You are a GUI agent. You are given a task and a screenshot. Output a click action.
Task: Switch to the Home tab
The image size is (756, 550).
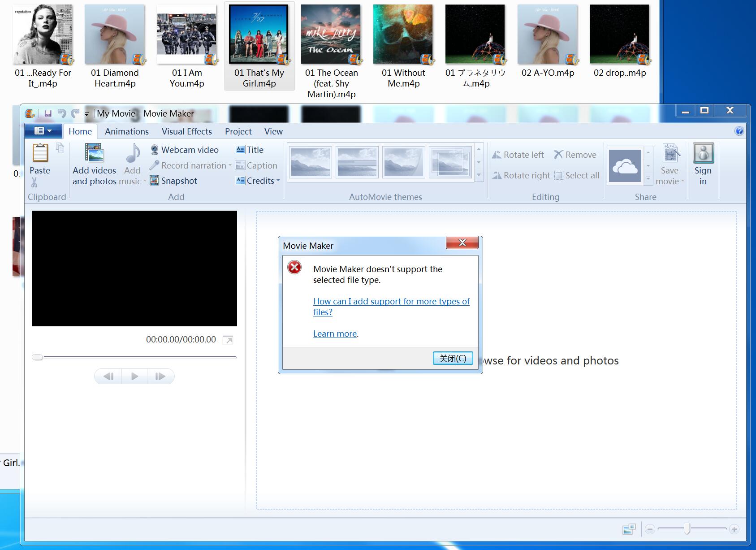point(80,131)
